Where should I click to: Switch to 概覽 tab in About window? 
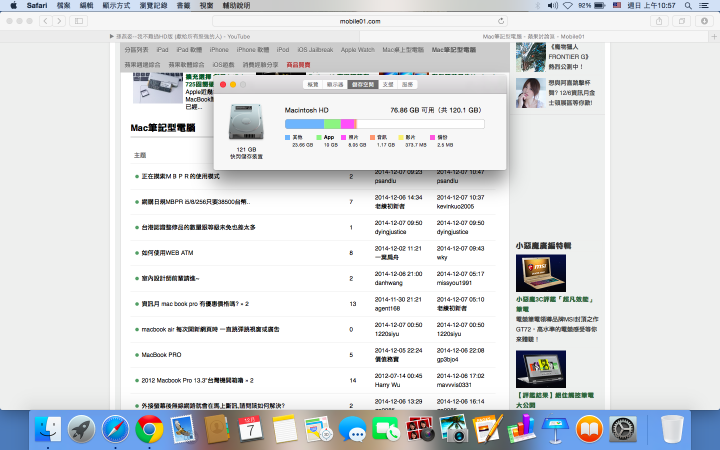click(313, 84)
